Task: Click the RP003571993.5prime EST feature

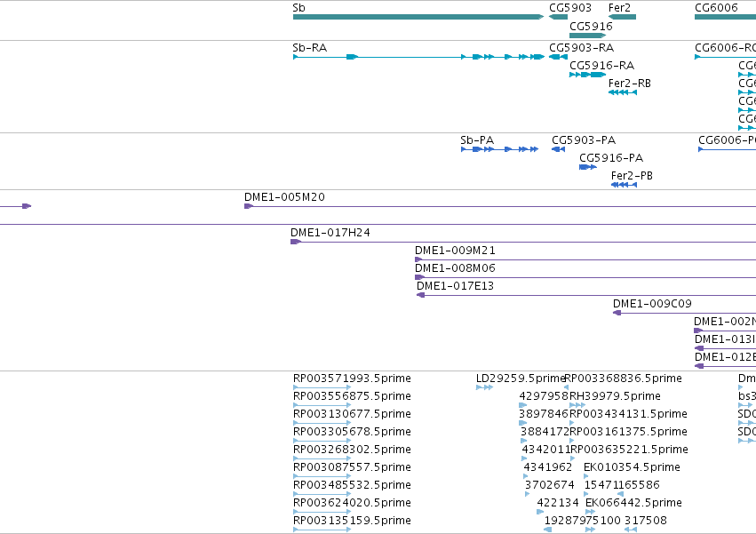Action: tap(322, 387)
